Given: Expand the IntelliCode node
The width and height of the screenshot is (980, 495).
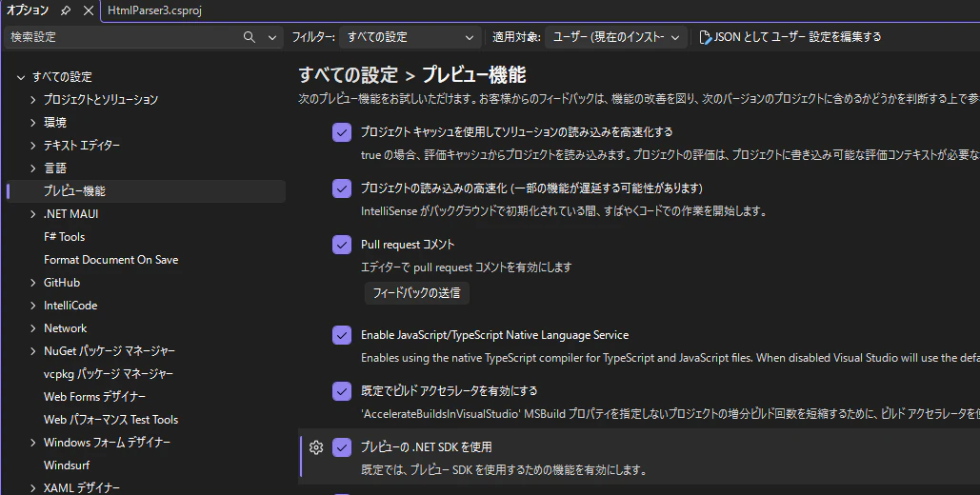Looking at the screenshot, I should [x=33, y=306].
